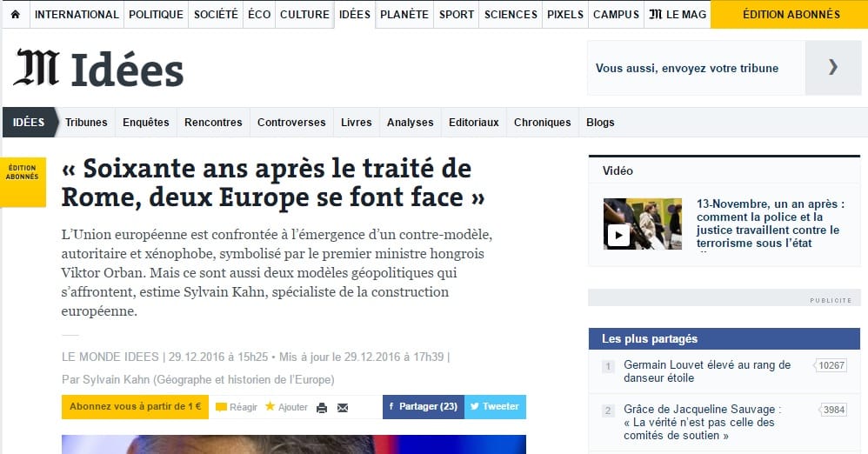Open the CAMPUS section
The height and width of the screenshot is (454, 868).
[616, 15]
